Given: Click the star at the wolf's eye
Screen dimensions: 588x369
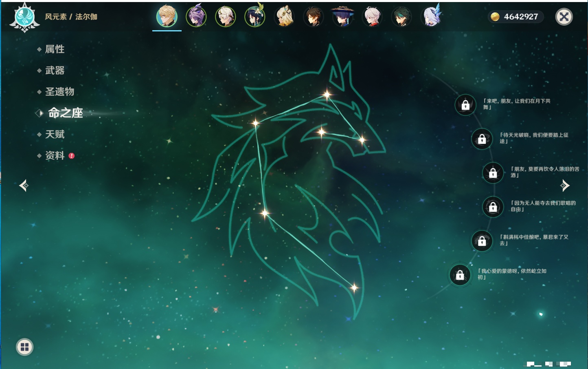Looking at the screenshot, I should 322,132.
